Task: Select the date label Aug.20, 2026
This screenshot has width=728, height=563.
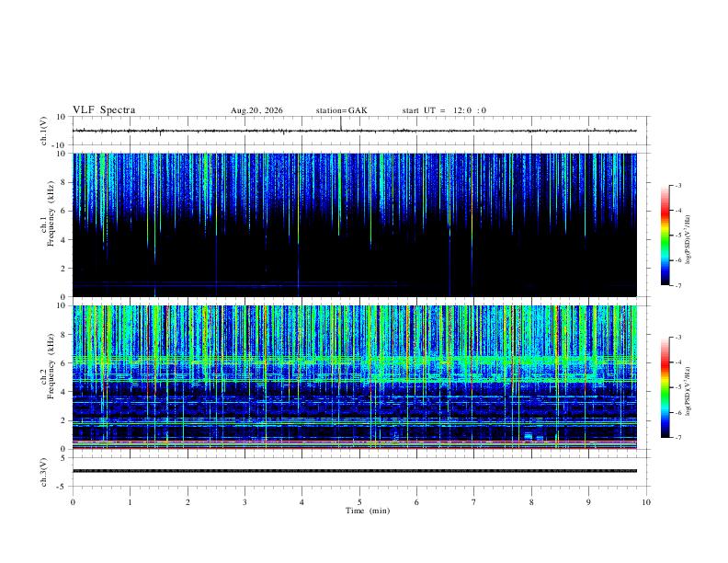Action: pyautogui.click(x=256, y=110)
